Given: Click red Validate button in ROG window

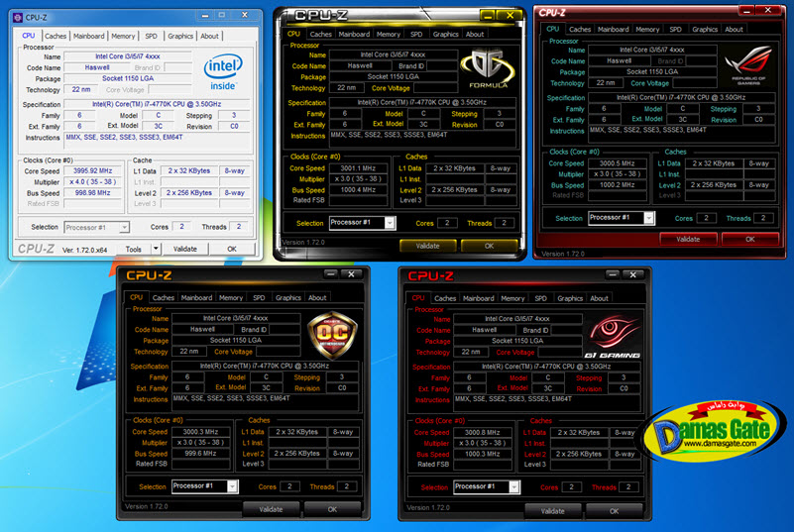Looking at the screenshot, I should point(688,239).
